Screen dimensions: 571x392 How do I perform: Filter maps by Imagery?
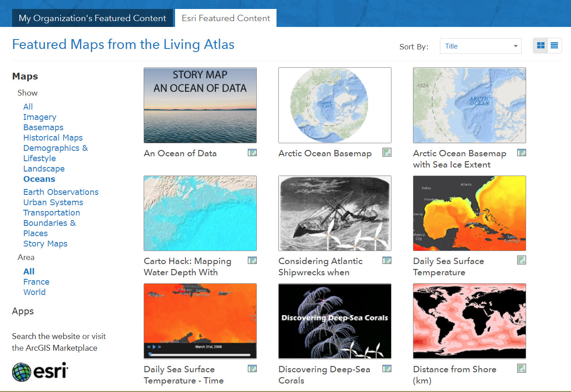[40, 117]
